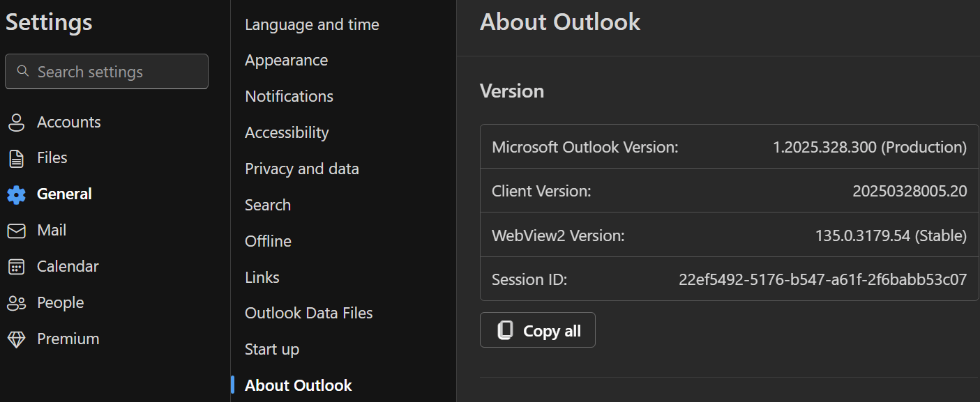This screenshot has height=402, width=980.
Task: Open Notifications settings page
Action: tap(289, 96)
